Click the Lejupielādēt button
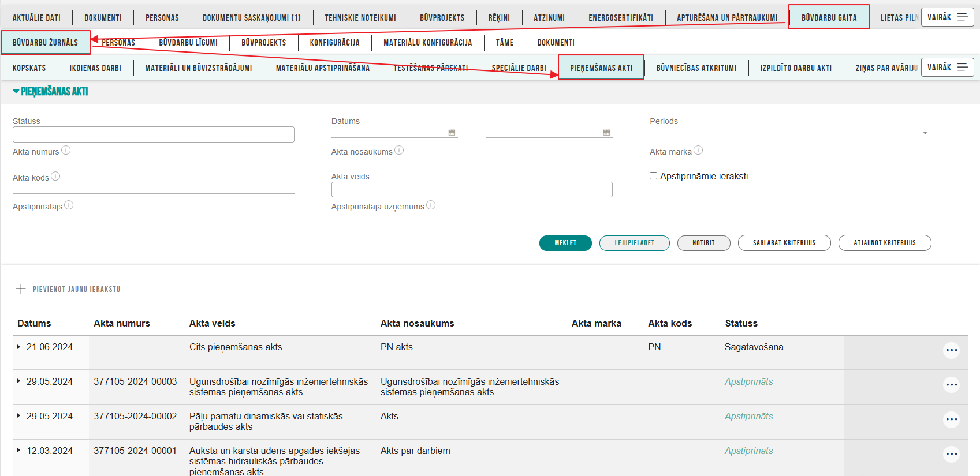 (634, 243)
